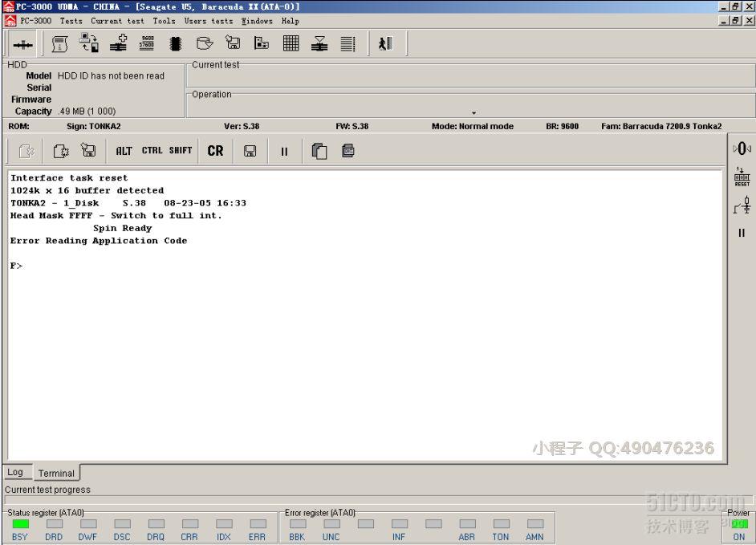Click the modules blocks icon
Image resolution: width=756 pixels, height=545 pixels.
(x=262, y=43)
